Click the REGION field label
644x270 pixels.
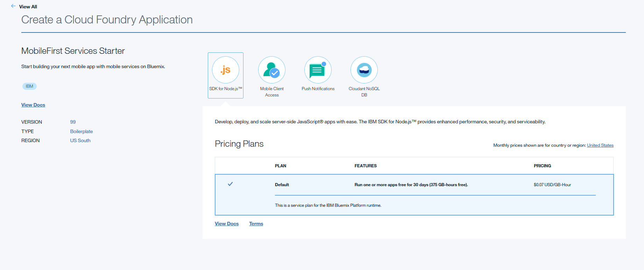tap(30, 140)
